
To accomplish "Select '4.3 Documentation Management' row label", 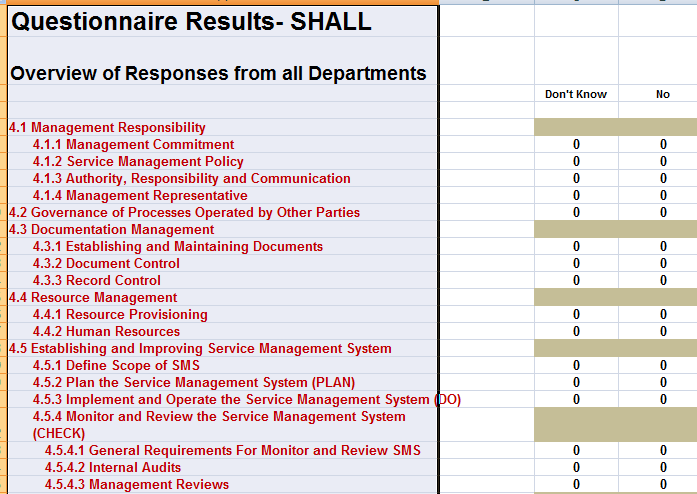I will [112, 229].
